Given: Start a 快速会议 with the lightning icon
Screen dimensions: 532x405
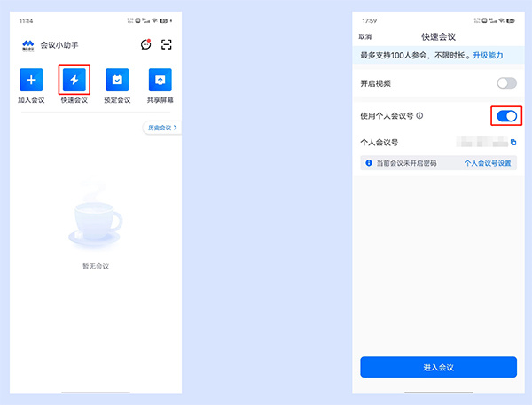Looking at the screenshot, I should 74,80.
